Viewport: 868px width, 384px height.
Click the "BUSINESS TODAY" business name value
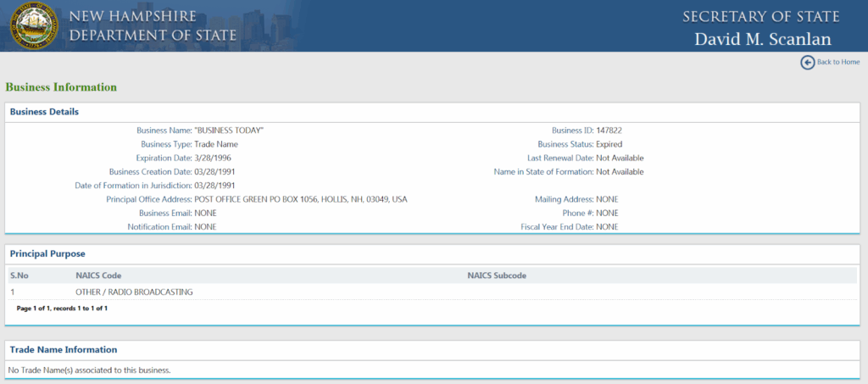229,131
